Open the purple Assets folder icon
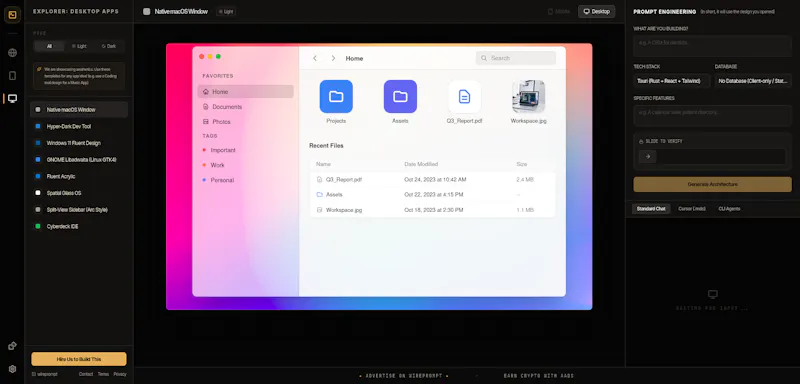The height and width of the screenshot is (384, 800). click(x=401, y=96)
